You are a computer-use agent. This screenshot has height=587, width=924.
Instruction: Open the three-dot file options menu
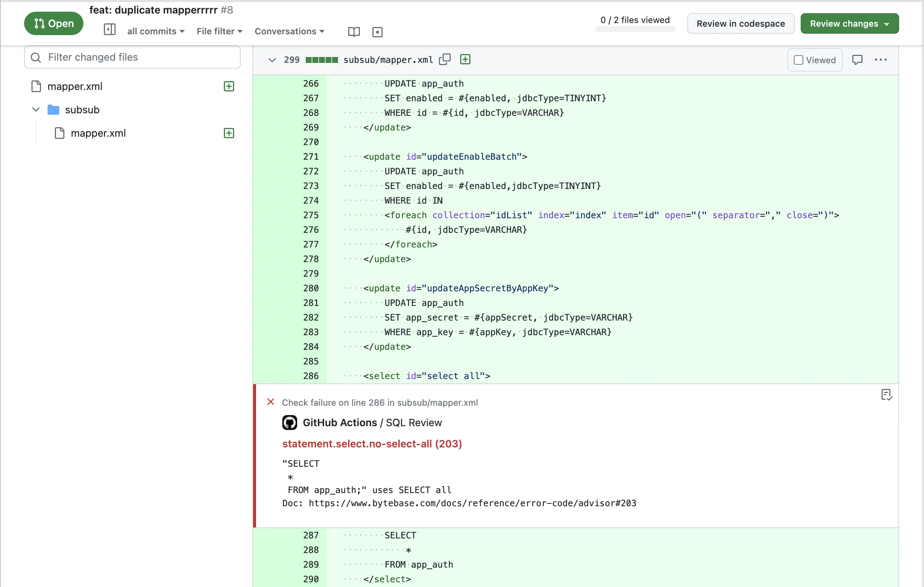click(880, 60)
